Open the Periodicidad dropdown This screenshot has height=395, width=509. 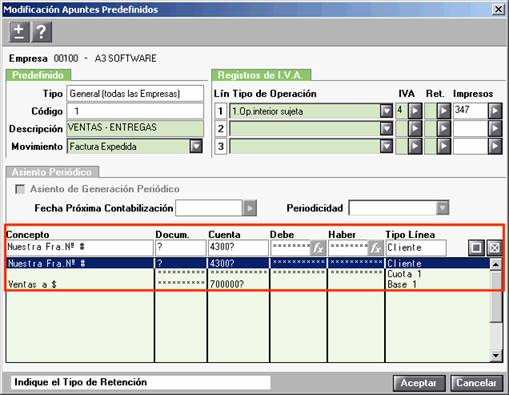tap(443, 208)
